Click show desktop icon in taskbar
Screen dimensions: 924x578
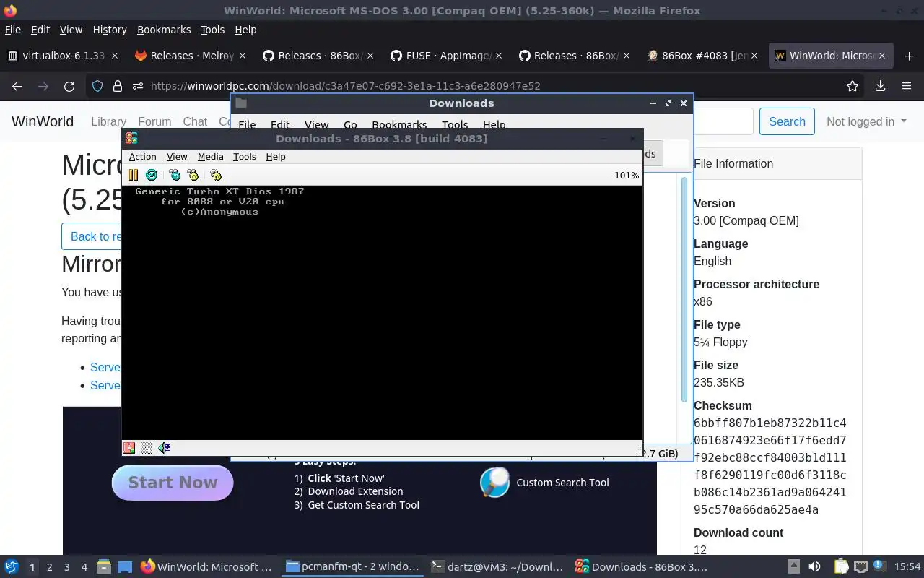(125, 567)
